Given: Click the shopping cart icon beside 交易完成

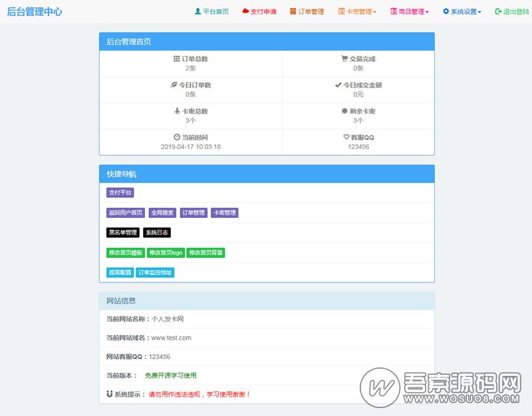Looking at the screenshot, I should 344,59.
